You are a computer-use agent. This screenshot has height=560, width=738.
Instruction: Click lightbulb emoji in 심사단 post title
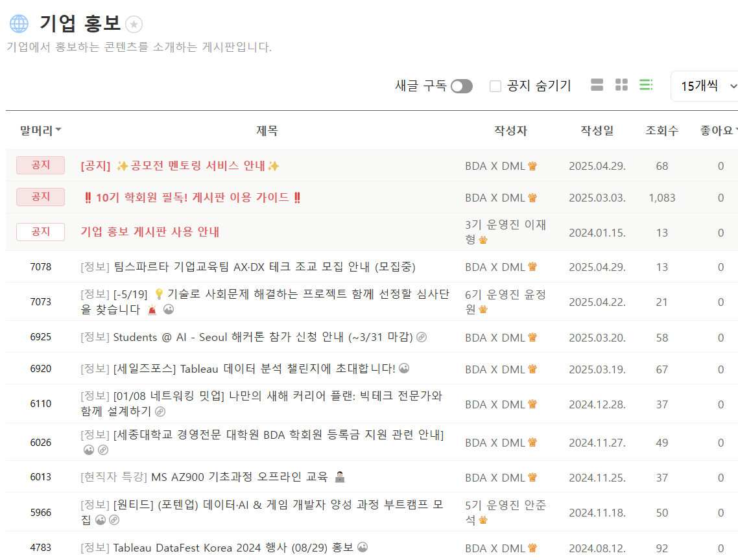click(x=159, y=294)
